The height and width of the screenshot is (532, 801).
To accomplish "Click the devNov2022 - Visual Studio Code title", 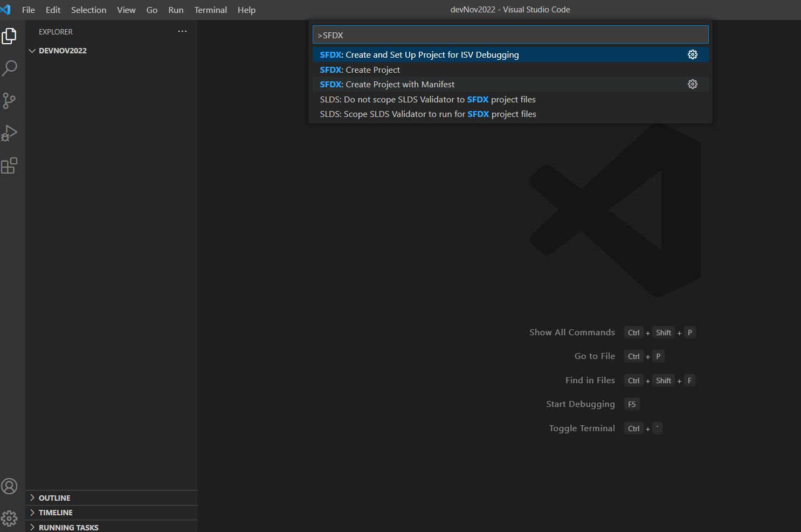I will tap(510, 10).
